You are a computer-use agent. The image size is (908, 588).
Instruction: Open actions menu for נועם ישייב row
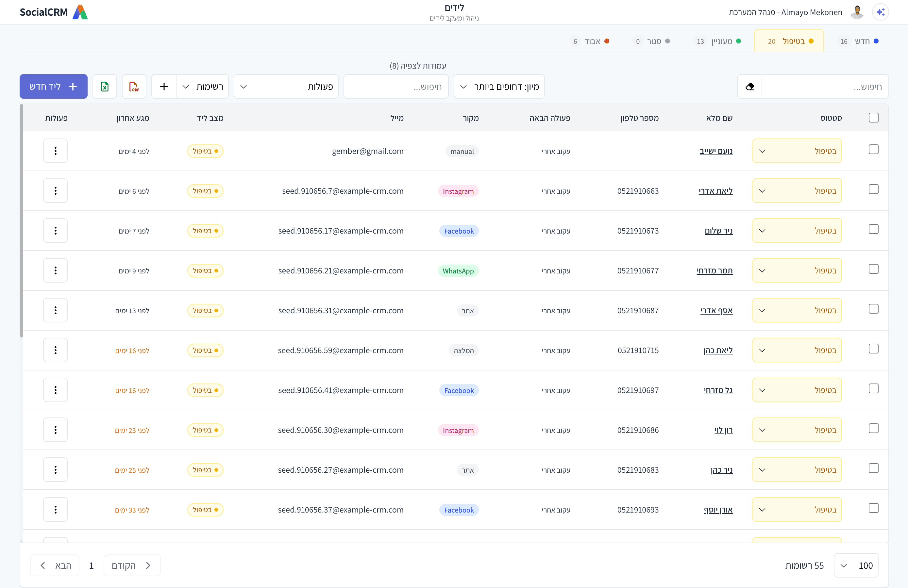click(55, 151)
